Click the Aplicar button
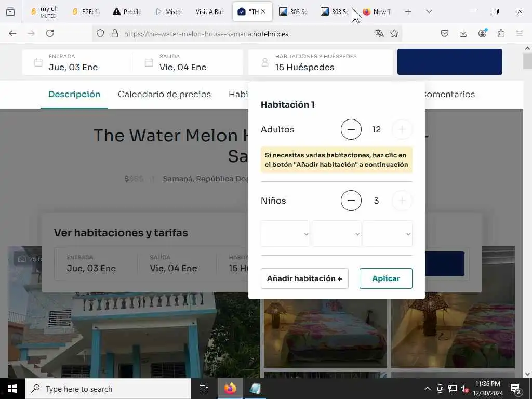This screenshot has height=399, width=532. coord(386,278)
